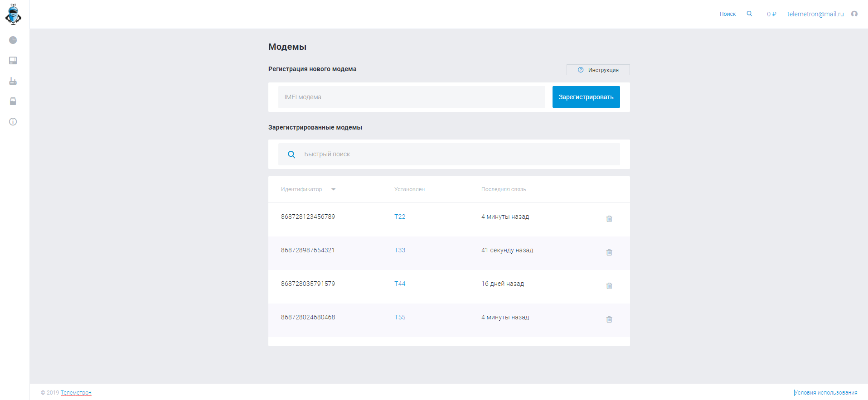Click the Последняя связь column header
This screenshot has height=400, width=868.
[x=504, y=189]
